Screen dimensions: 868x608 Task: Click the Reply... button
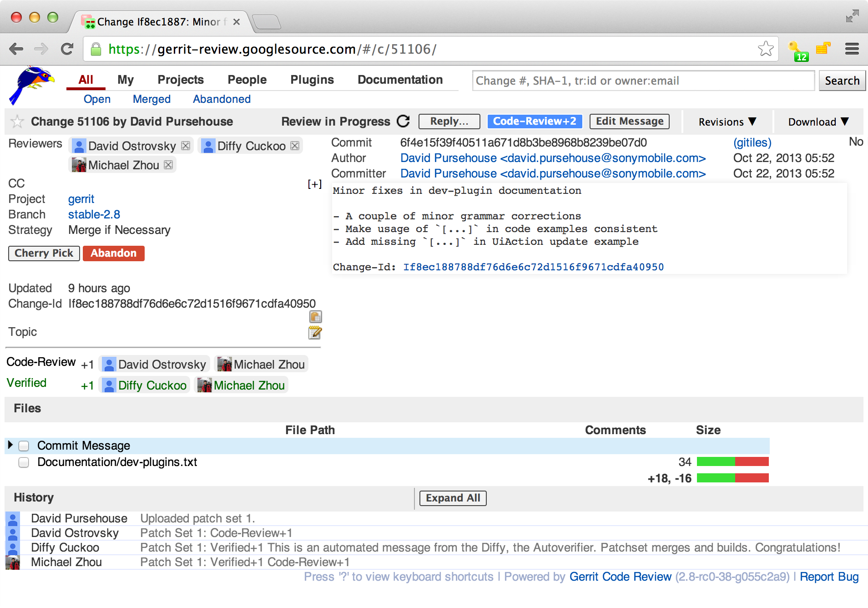click(449, 121)
